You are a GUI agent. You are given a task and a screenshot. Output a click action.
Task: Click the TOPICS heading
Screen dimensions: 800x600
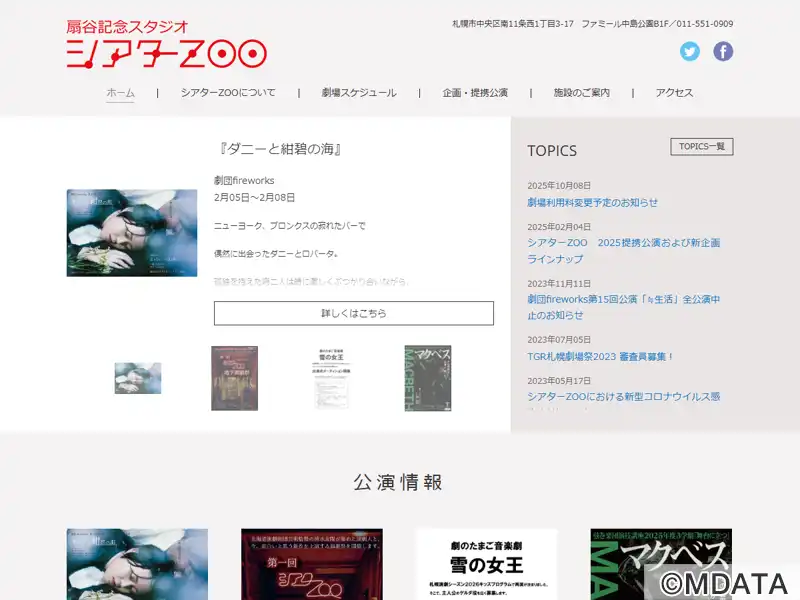coord(552,151)
